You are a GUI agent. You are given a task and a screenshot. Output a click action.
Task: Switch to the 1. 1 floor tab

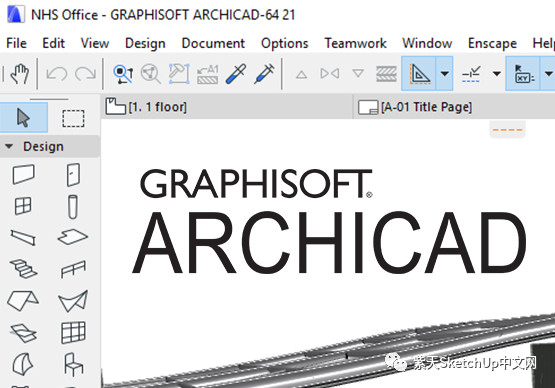point(227,107)
